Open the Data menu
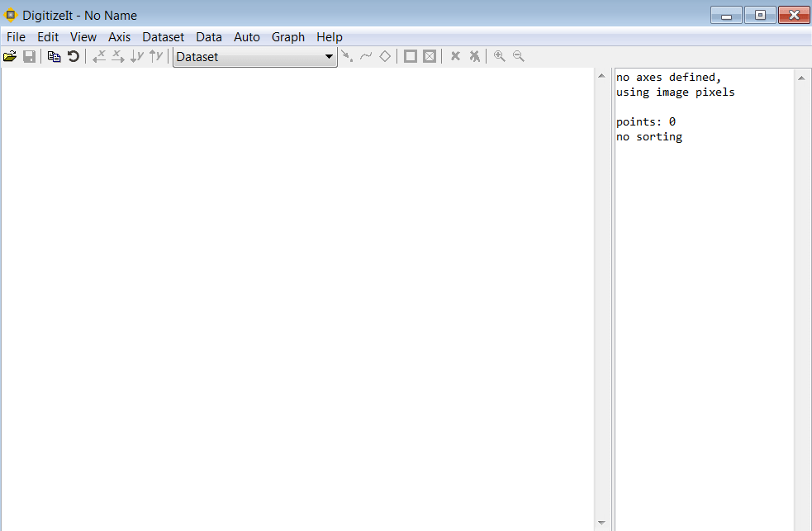 click(209, 37)
